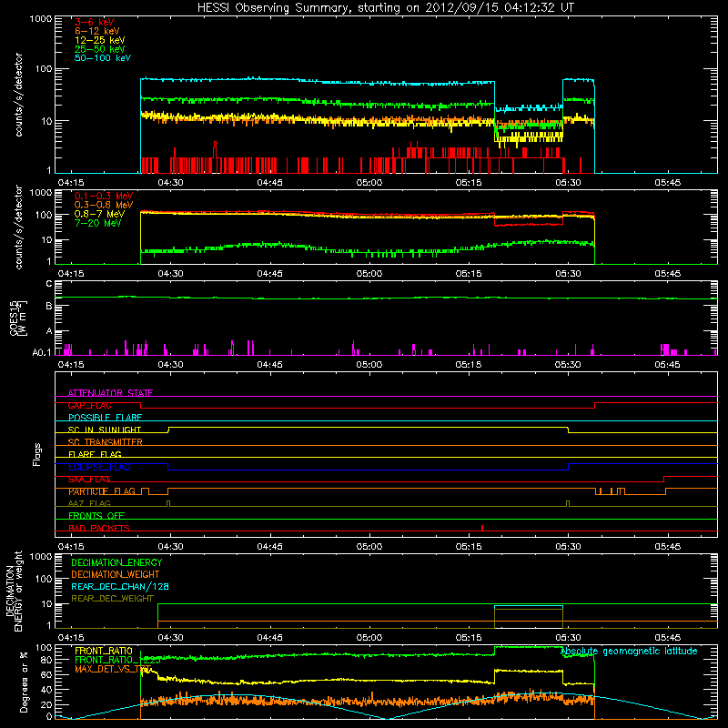Click the REAR_DEC_CHAN/128 legend label
This screenshot has width=728, height=728.
120,586
